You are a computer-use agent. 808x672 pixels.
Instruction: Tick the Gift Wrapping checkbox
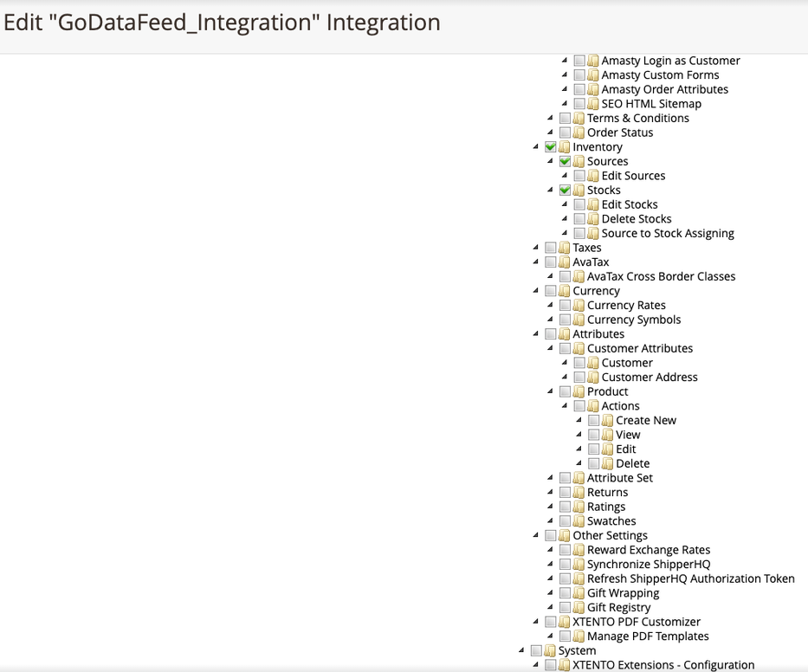[x=565, y=593]
